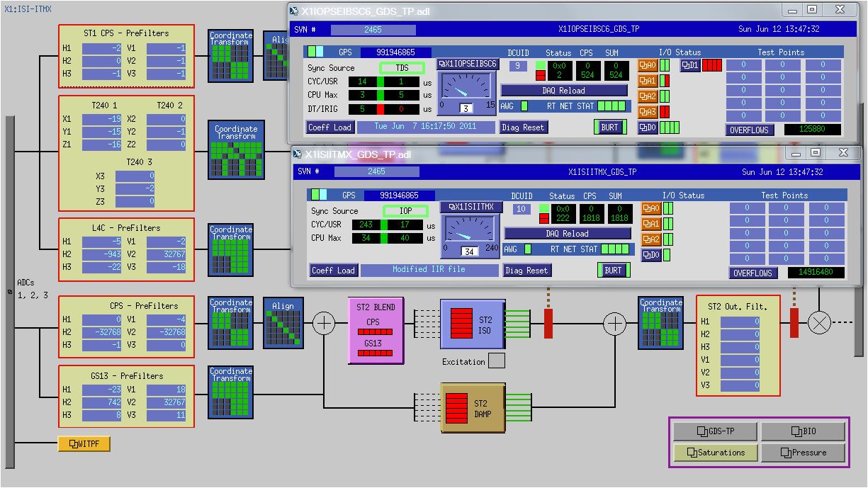
Task: Click overflow count 125880
Action: click(x=813, y=130)
